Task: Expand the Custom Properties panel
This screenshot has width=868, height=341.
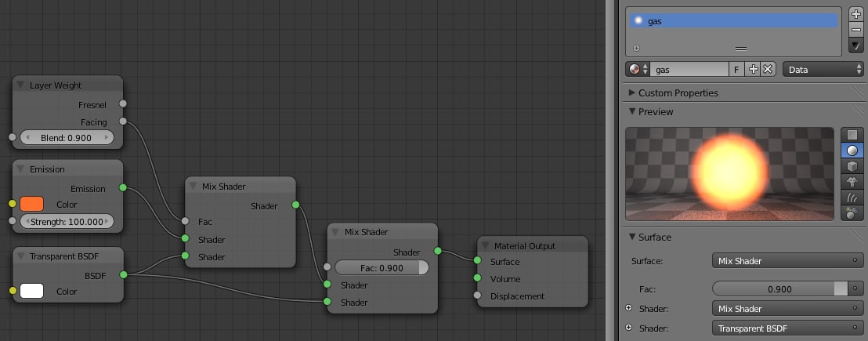Action: tap(632, 93)
